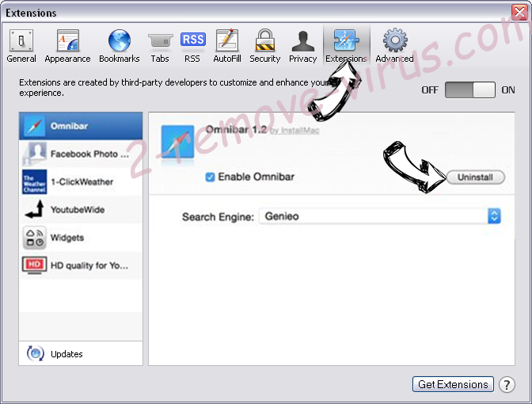Select the 1-ClickWeather extension
Screen dimensions: 532x404
pos(81,181)
